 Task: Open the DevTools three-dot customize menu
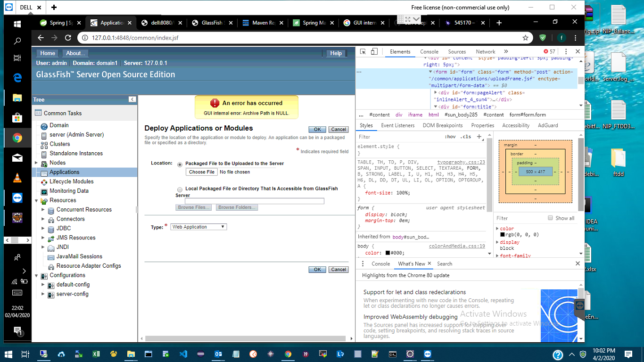tap(565, 51)
